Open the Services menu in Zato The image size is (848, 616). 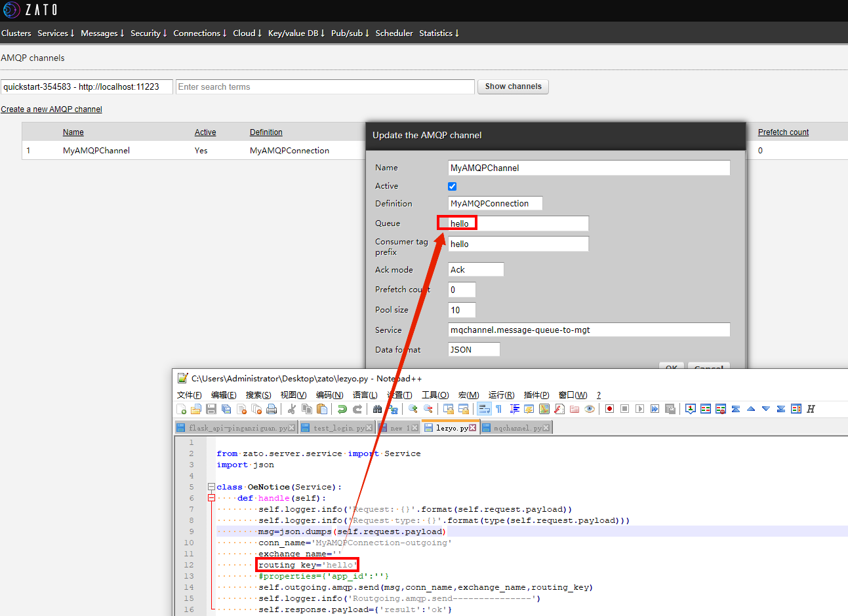tap(56, 33)
